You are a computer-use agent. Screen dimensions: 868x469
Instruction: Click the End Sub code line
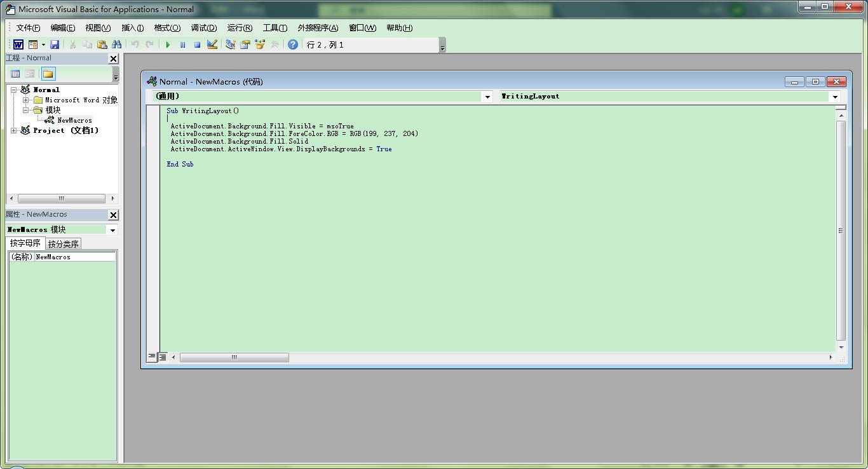[x=180, y=165]
